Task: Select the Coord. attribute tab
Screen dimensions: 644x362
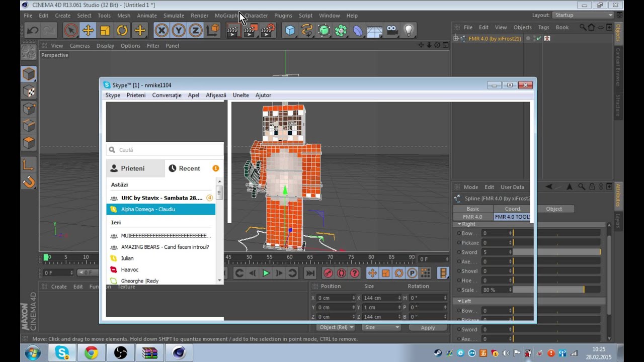Action: click(x=513, y=209)
